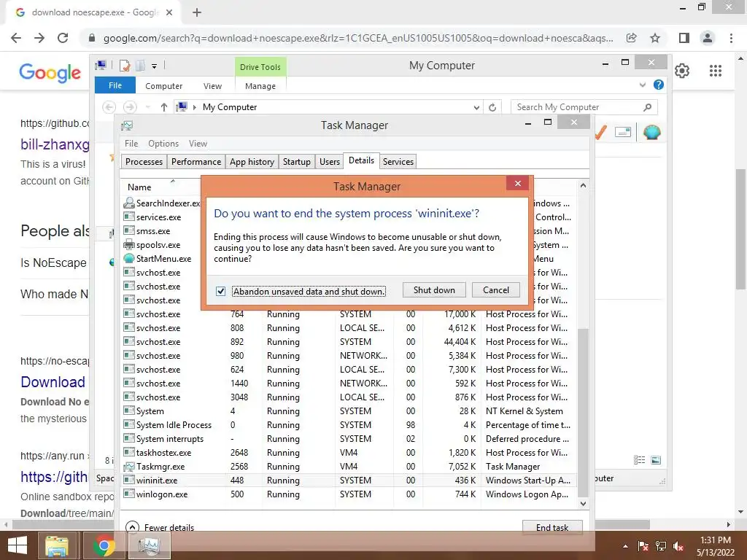This screenshot has width=747, height=560.
Task: Click the process list scroll up arrow
Action: (583, 186)
